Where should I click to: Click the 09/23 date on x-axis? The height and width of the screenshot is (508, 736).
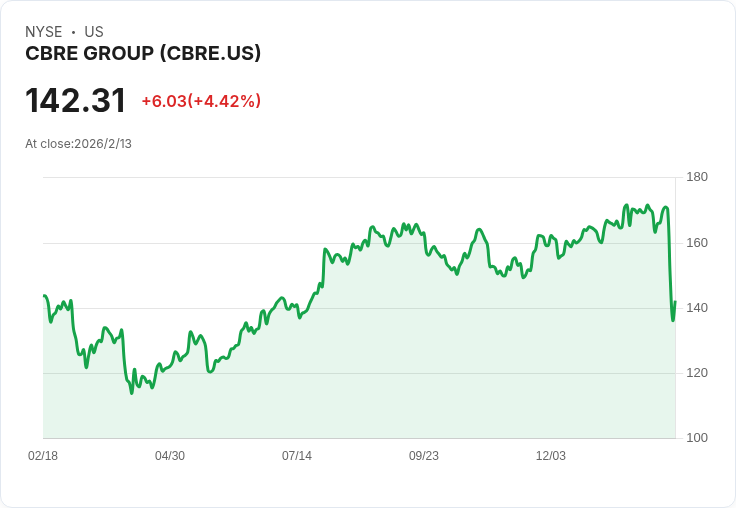[x=424, y=455]
